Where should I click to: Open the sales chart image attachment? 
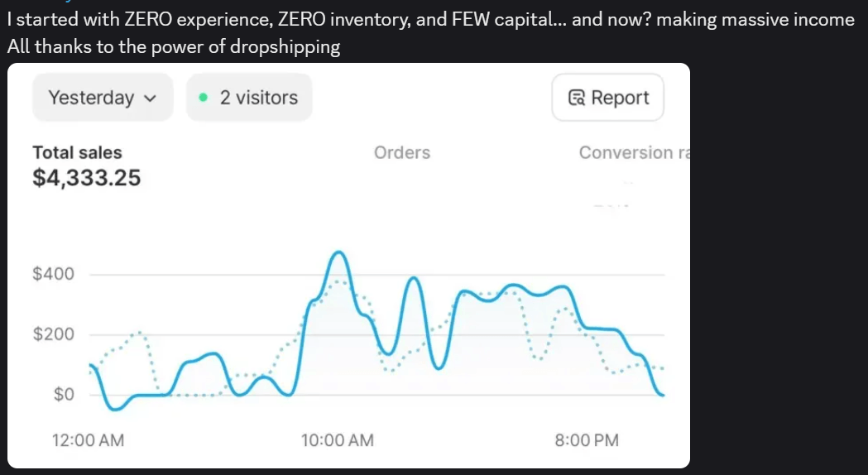[x=348, y=265]
